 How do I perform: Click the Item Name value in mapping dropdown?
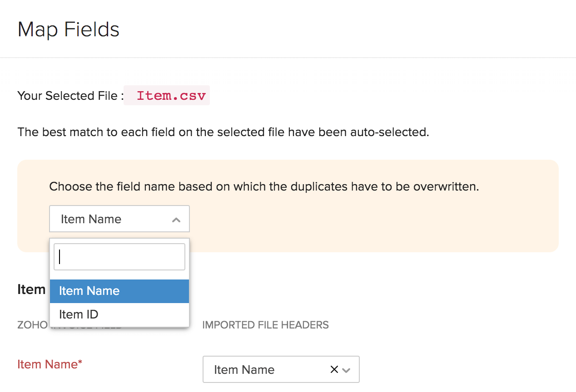pos(244,370)
